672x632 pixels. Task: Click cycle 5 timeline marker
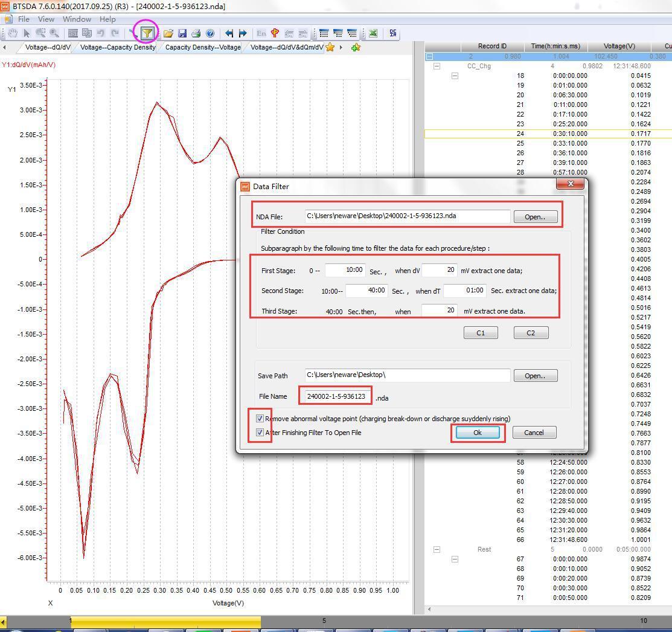[324, 621]
